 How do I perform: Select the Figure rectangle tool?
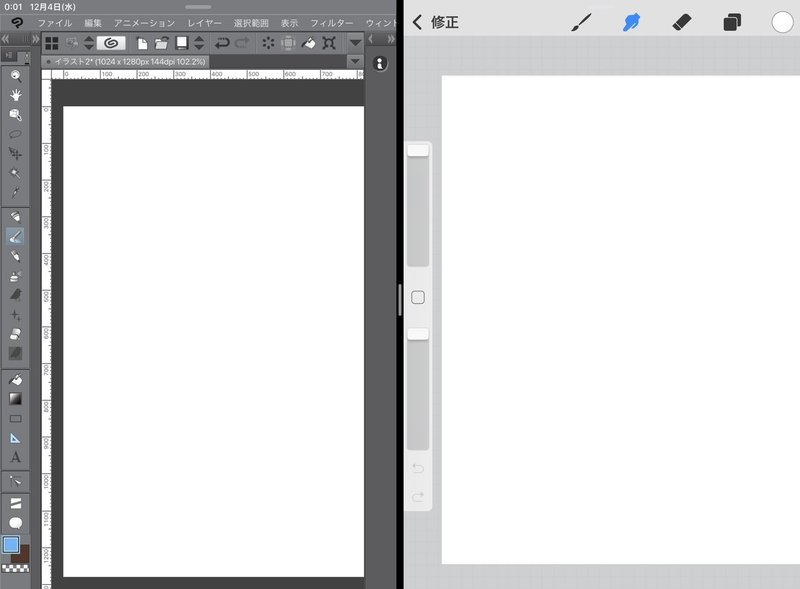coord(15,419)
